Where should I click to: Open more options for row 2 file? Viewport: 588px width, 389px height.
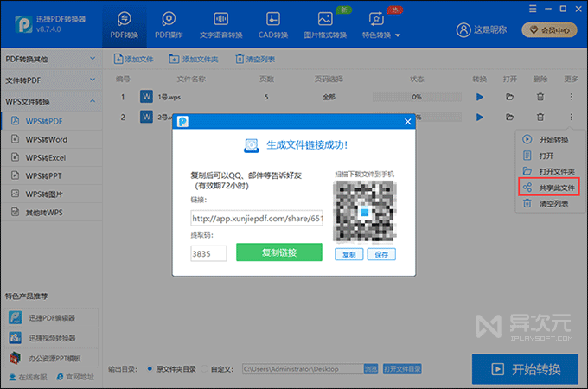(x=571, y=118)
